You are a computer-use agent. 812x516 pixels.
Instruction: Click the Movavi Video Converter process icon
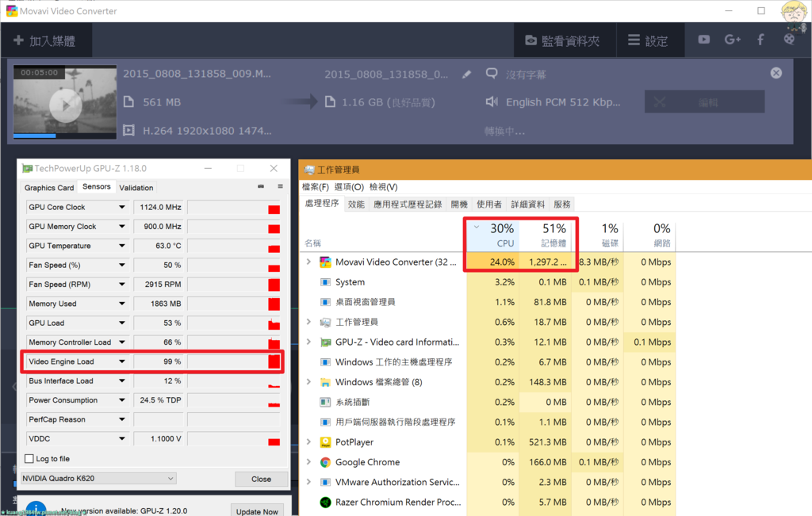coord(325,262)
